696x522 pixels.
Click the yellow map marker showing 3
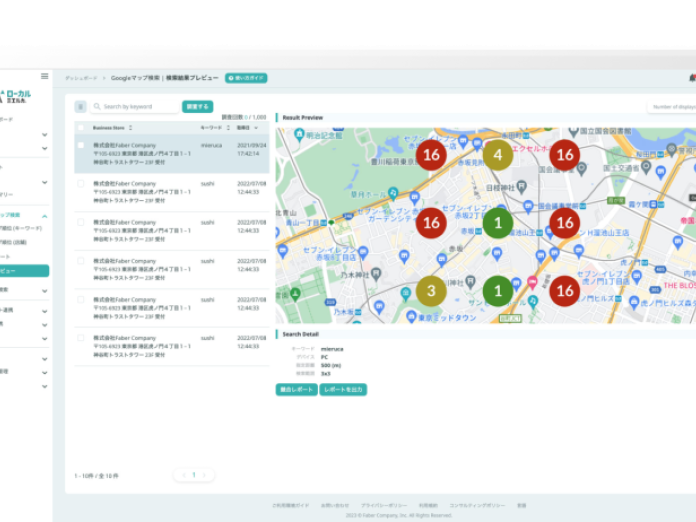click(x=431, y=291)
